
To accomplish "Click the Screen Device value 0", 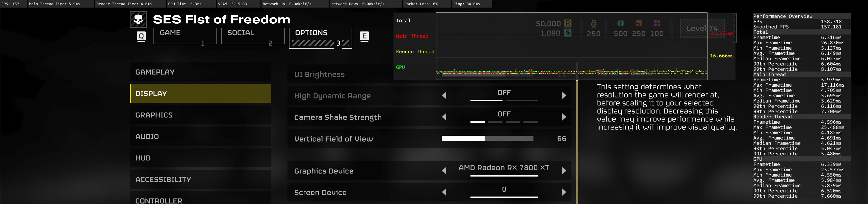I will pos(504,189).
